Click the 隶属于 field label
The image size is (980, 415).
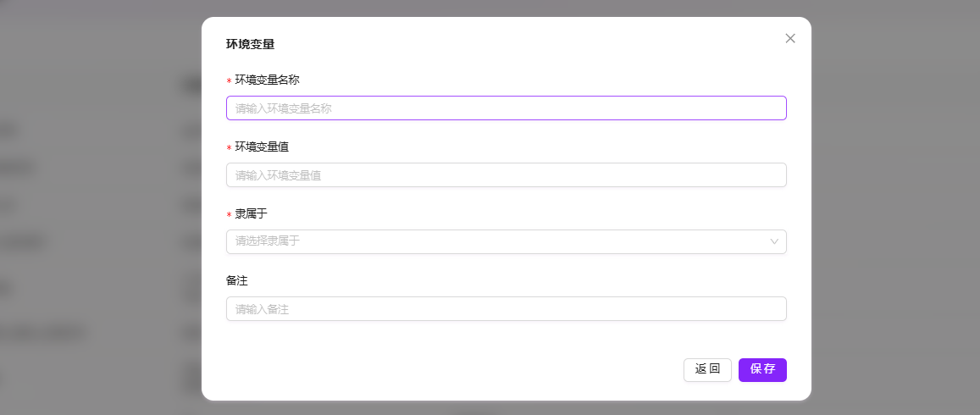[252, 213]
